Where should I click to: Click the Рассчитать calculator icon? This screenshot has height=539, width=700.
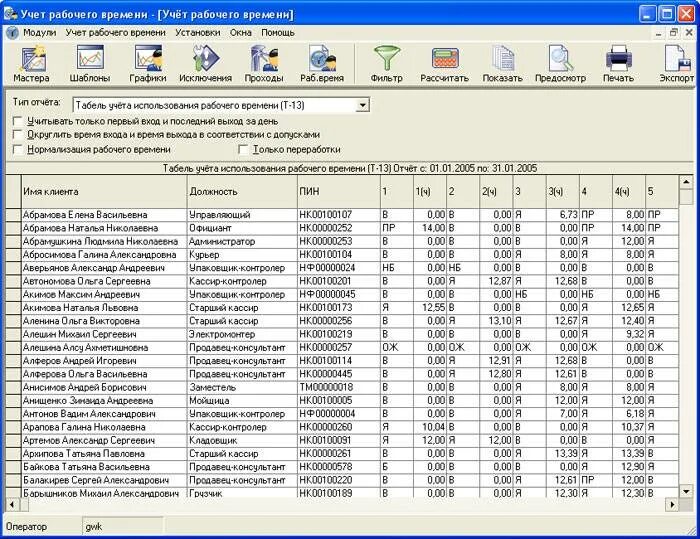[x=445, y=64]
